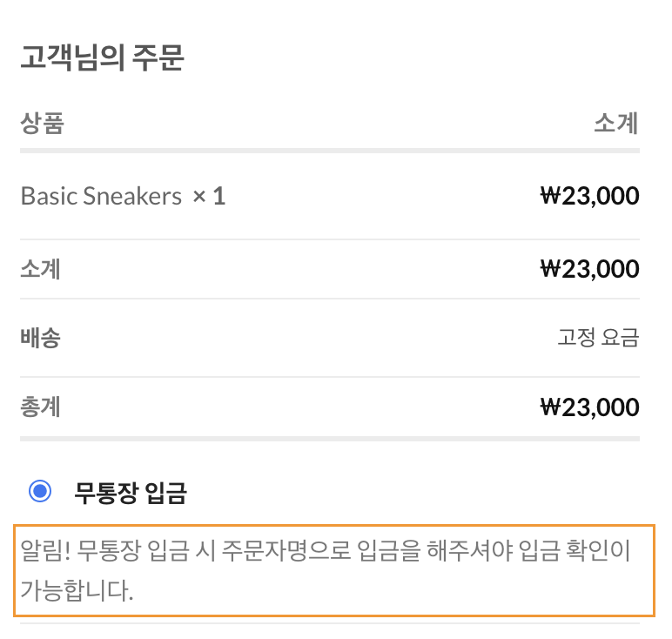The width and height of the screenshot is (672, 639).
Task: Click the 소계 row label
Action: (40, 269)
